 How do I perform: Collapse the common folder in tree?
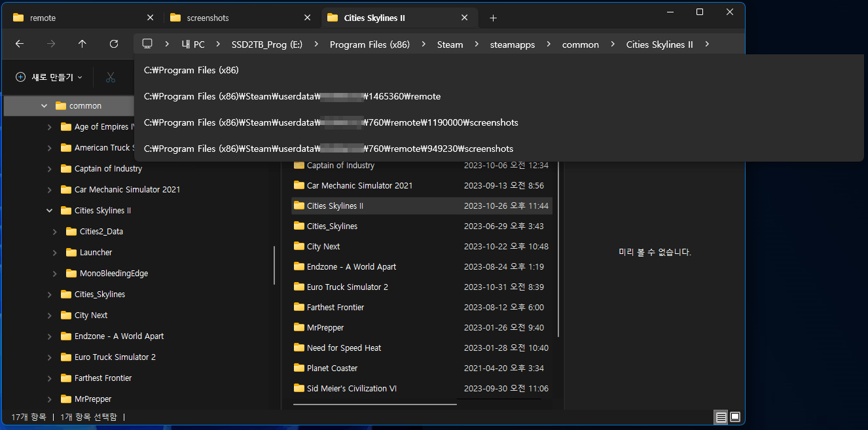point(45,105)
